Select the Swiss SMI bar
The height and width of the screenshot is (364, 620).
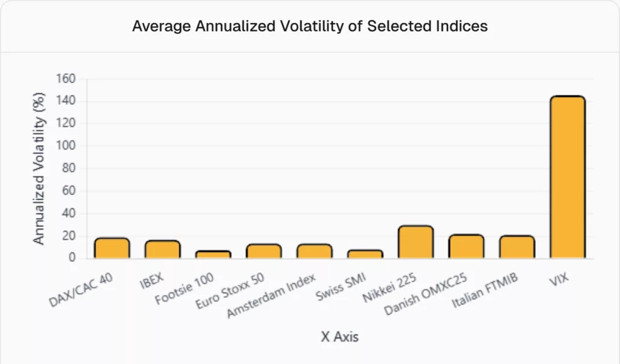click(365, 254)
